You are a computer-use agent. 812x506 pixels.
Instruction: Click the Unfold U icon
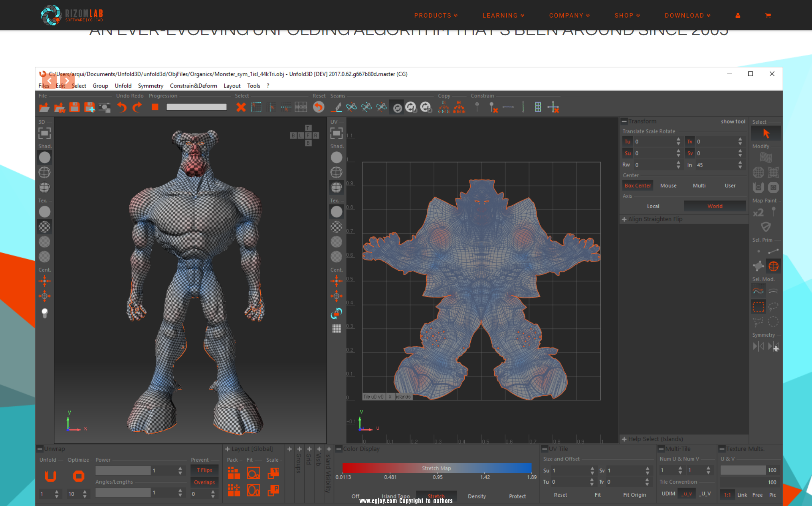50,476
